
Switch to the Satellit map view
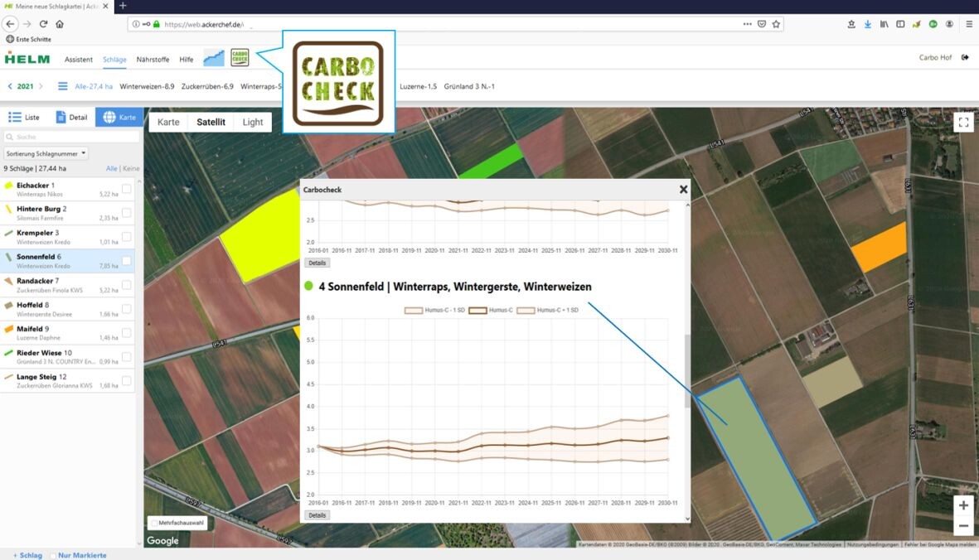tap(211, 122)
